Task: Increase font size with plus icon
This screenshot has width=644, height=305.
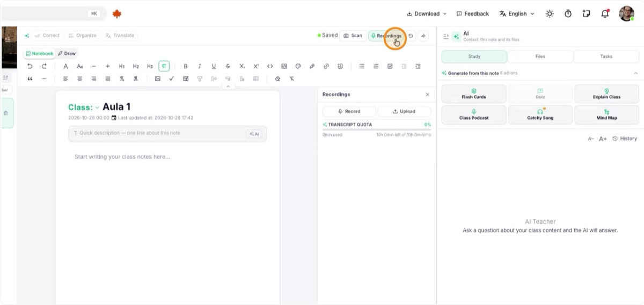Action: [108, 66]
